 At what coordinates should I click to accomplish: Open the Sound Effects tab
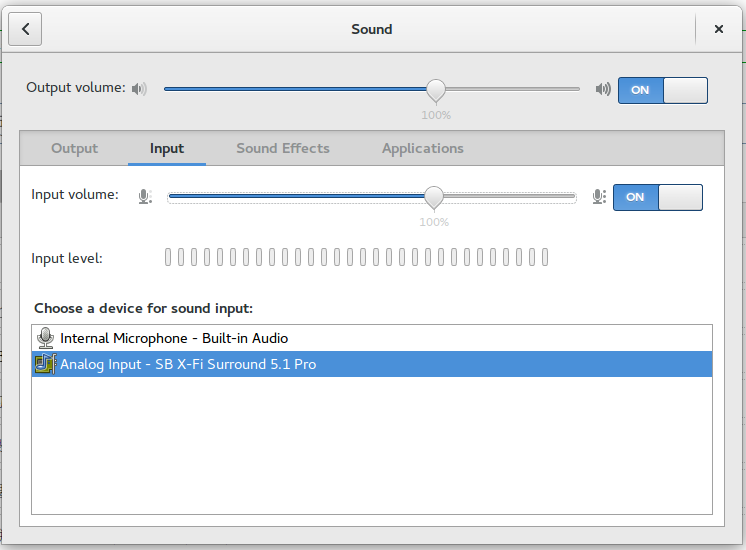coord(283,148)
